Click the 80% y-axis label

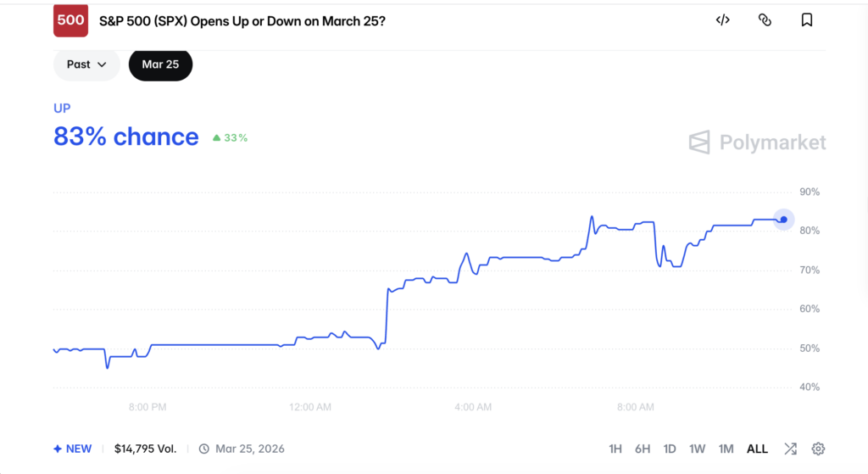coord(810,231)
